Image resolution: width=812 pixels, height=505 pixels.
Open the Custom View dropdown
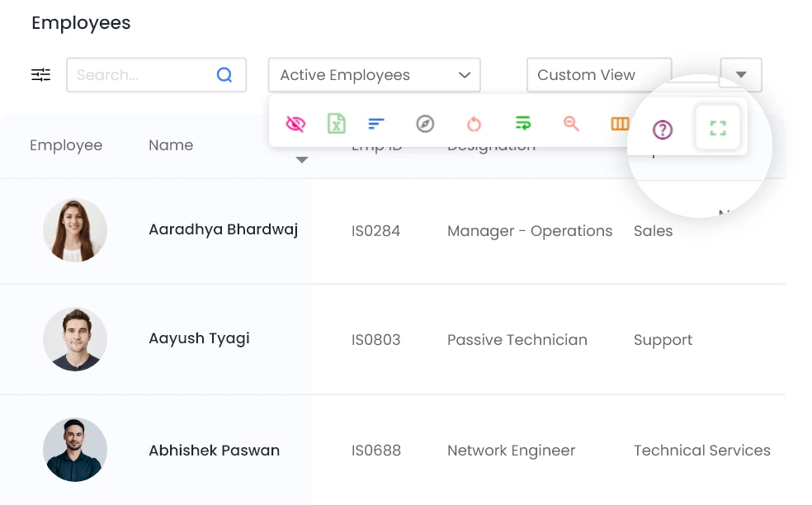coord(598,75)
